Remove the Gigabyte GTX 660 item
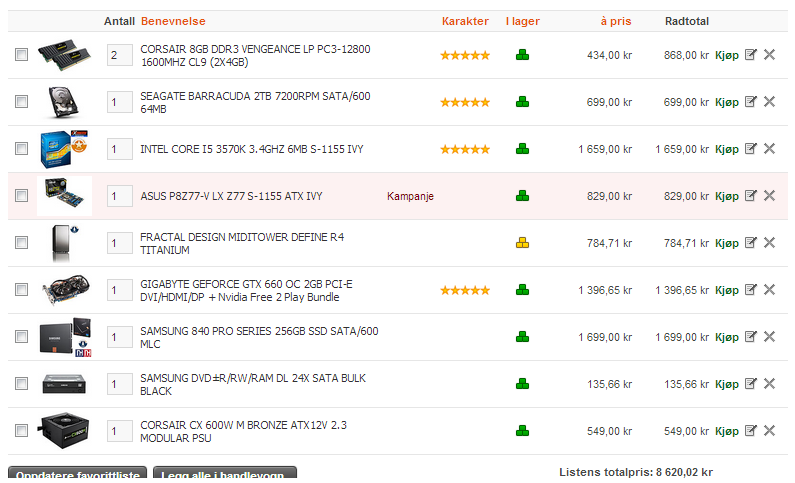The height and width of the screenshot is (483, 795). point(769,290)
